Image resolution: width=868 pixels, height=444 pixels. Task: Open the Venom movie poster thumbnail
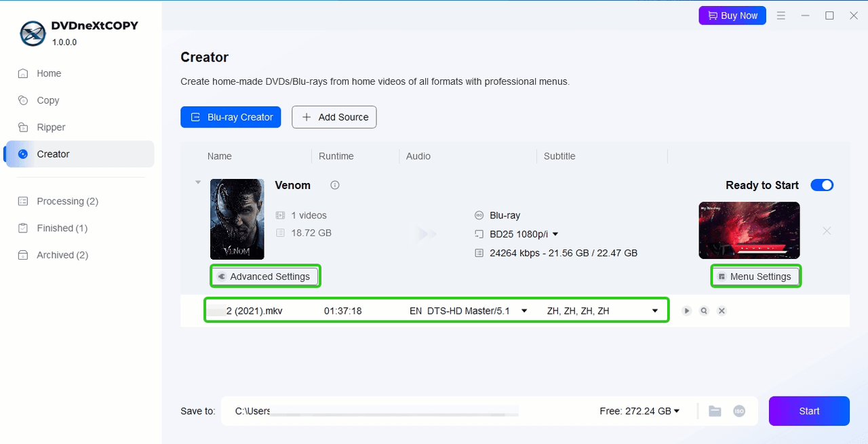click(x=237, y=220)
